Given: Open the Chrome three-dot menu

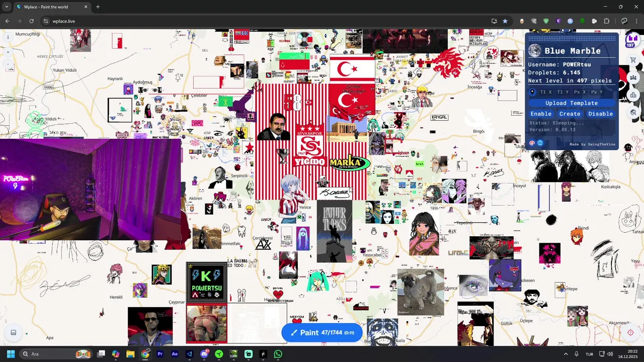Looking at the screenshot, I should click(637, 21).
